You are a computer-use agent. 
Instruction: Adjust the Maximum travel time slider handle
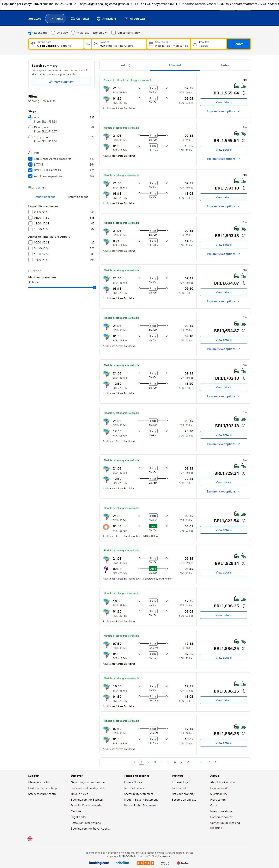pos(95,287)
